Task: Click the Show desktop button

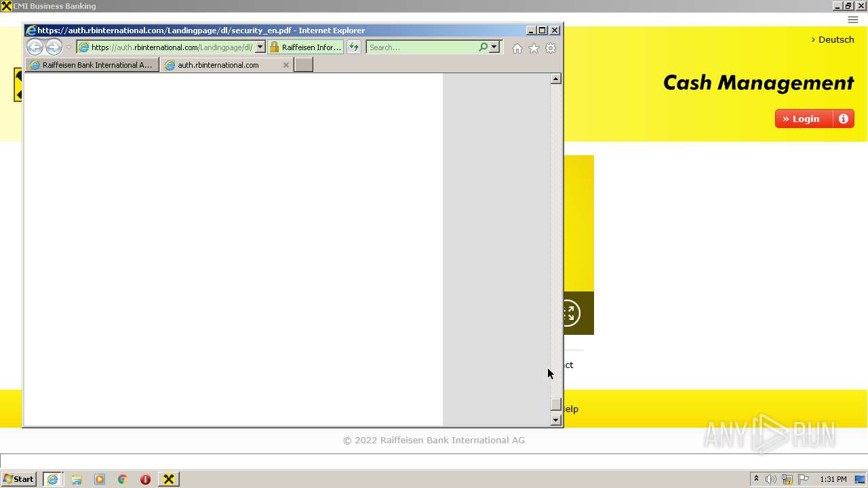Action: (x=861, y=479)
